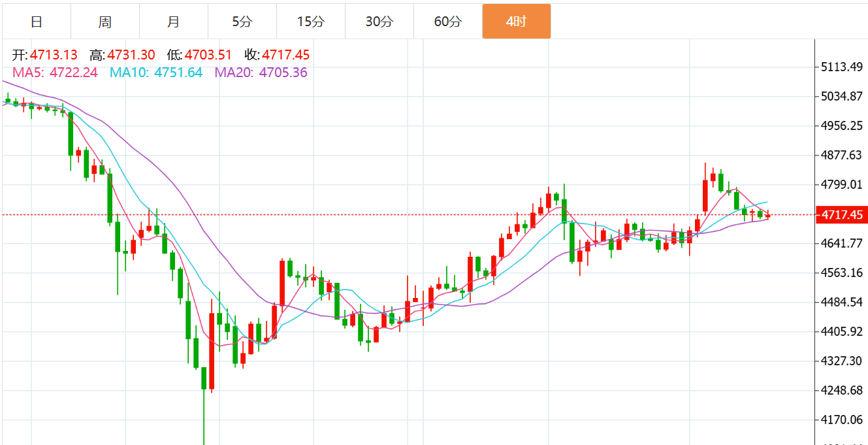Click the high price value 4731.30
This screenshot has height=445, width=868.
pos(131,55)
